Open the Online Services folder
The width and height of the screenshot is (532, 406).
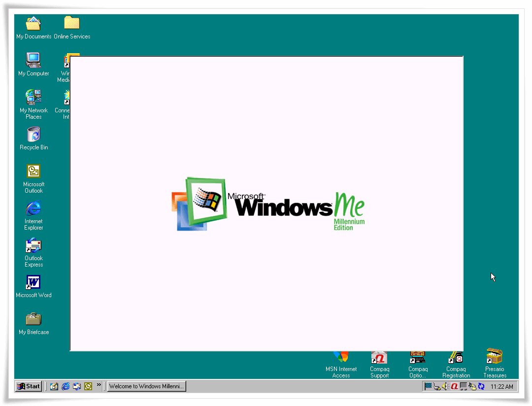pyautogui.click(x=71, y=23)
